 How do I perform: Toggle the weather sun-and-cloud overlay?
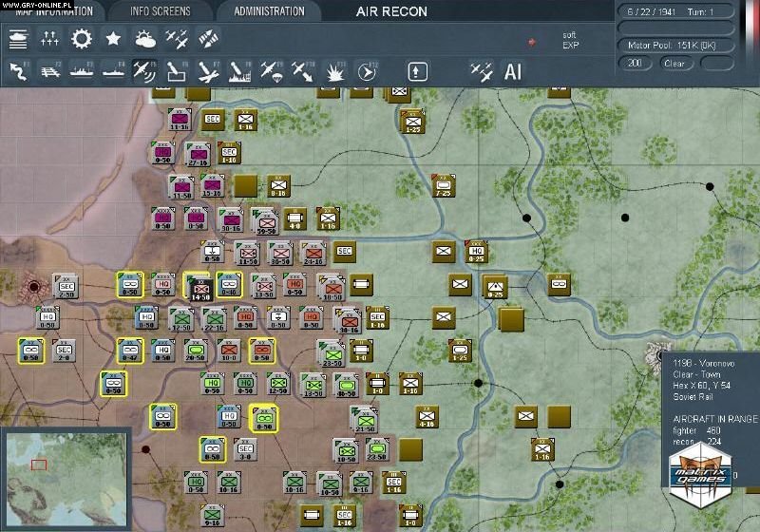pos(145,39)
